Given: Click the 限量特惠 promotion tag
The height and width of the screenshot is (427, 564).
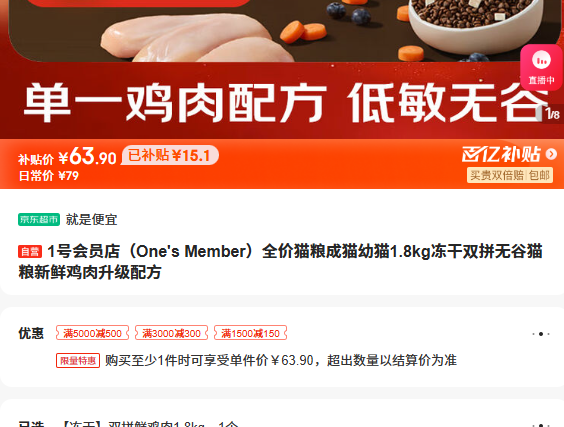Looking at the screenshot, I should pyautogui.click(x=78, y=360).
